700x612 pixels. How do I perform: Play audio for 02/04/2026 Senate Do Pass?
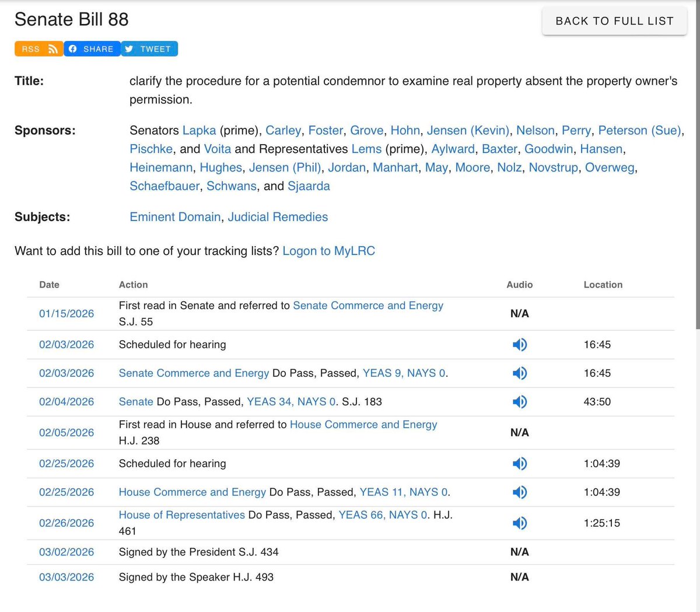pyautogui.click(x=519, y=402)
